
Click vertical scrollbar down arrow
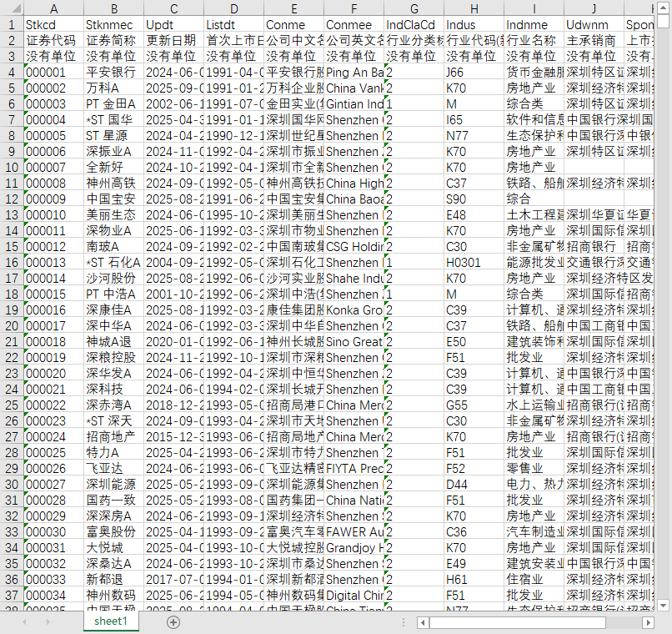pos(663,606)
